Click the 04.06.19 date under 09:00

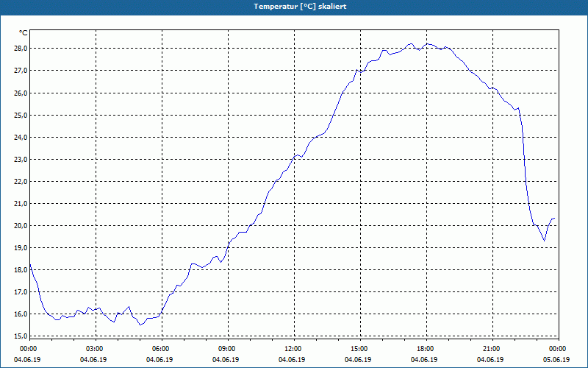tap(226, 360)
